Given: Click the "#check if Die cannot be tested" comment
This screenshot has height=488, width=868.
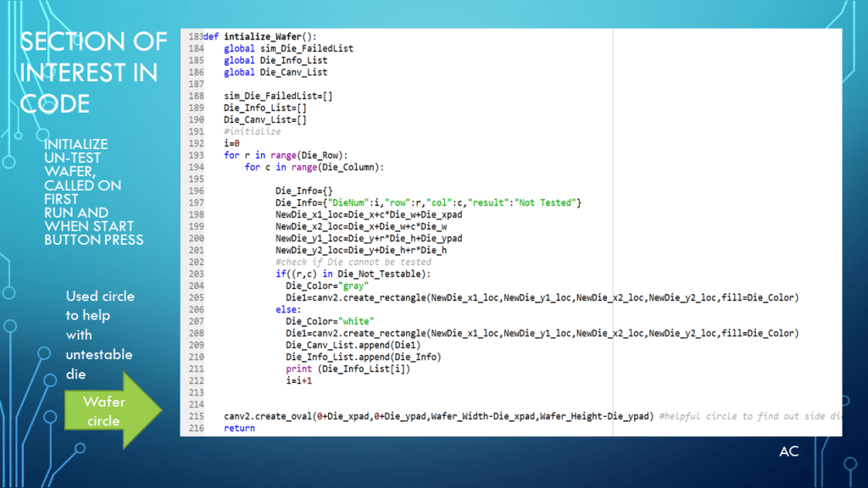Looking at the screenshot, I should point(353,263).
